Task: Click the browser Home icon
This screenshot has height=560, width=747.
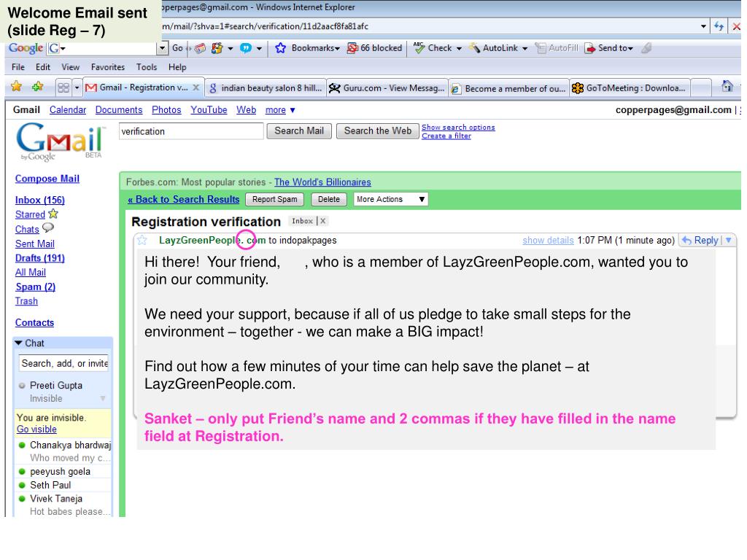Action: (727, 86)
